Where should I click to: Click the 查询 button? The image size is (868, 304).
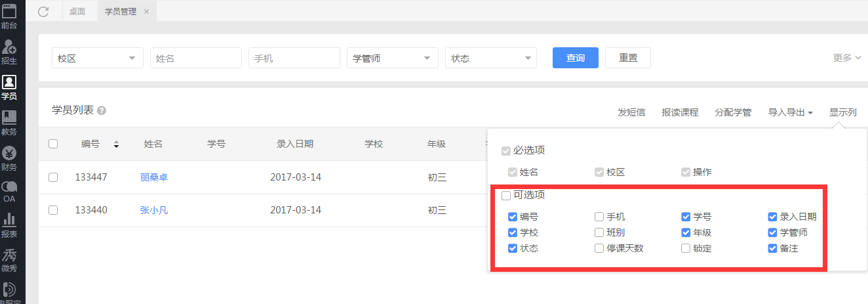(x=576, y=58)
